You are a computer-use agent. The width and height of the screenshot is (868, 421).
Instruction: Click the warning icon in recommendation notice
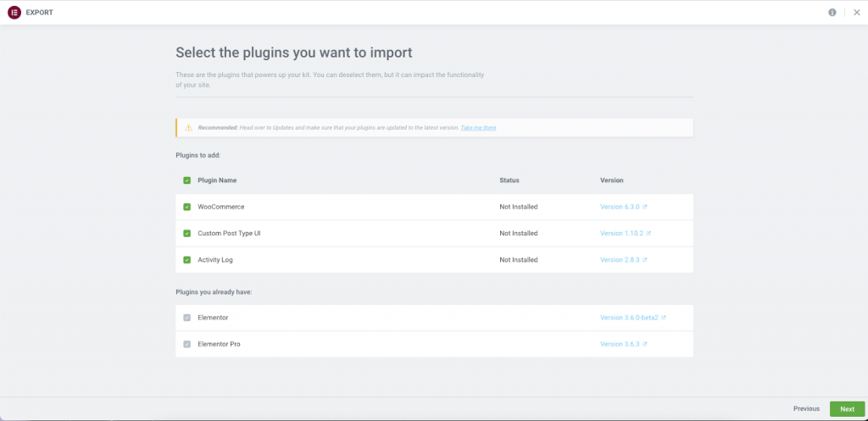pyautogui.click(x=189, y=128)
